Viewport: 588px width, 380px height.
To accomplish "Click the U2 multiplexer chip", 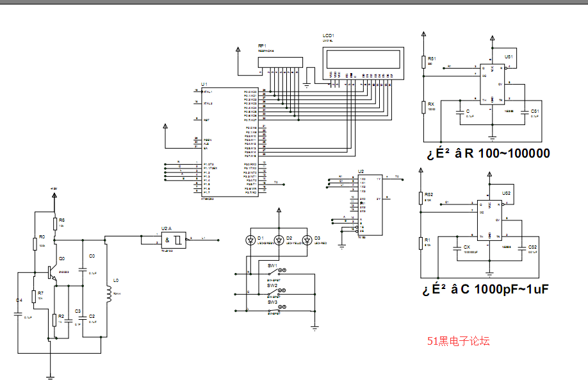I will coord(370,205).
